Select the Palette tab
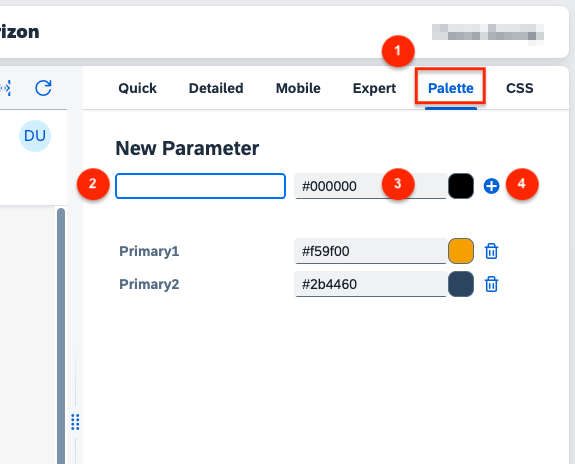The width and height of the screenshot is (575, 464). (451, 88)
